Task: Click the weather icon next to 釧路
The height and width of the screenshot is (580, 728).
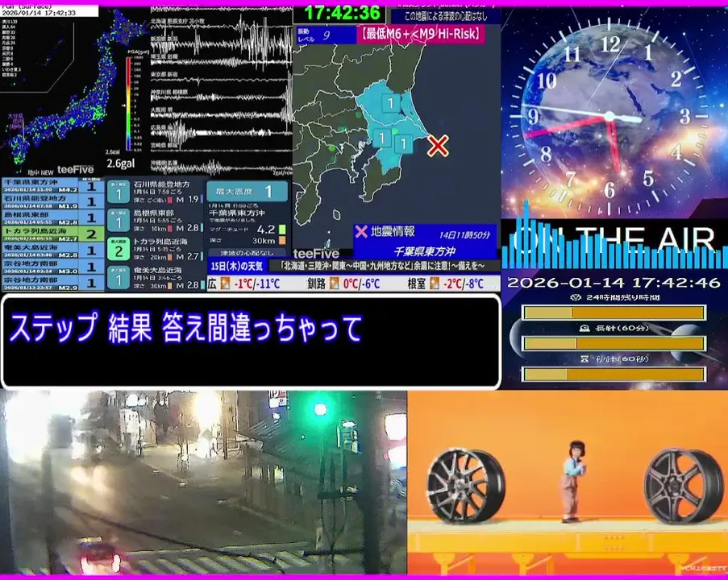Action: (334, 283)
